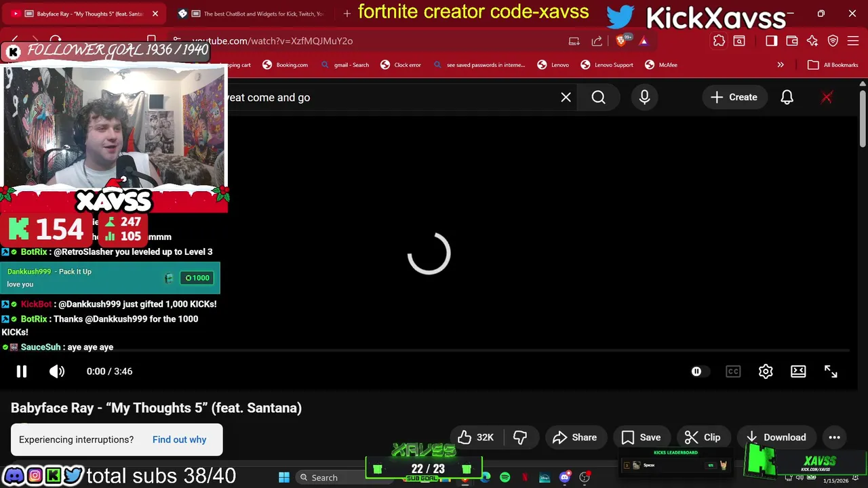This screenshot has width=868, height=488.
Task: Open the Brave VPN shield icon
Action: [x=833, y=41]
